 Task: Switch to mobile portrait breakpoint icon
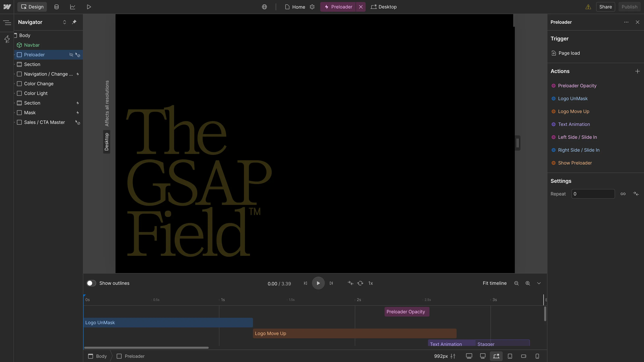click(537, 356)
